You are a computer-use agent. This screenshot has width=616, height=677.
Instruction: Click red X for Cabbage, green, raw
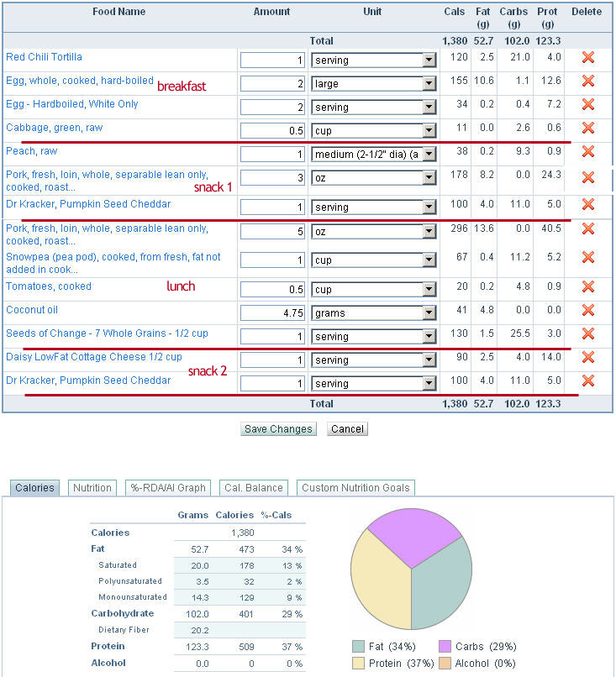[587, 129]
